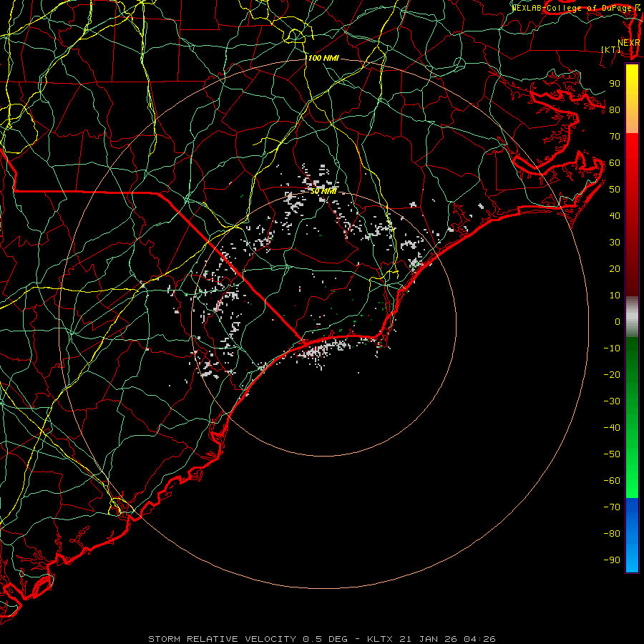644x644 pixels.
Task: Select the "0" value on velocity scale
Action: 618,322
